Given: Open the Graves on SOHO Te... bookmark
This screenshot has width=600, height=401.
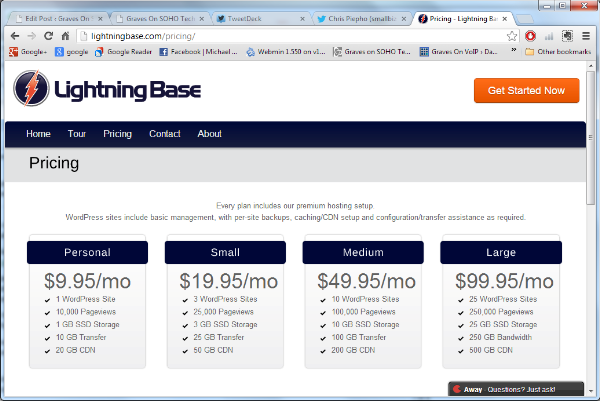Looking at the screenshot, I should pyautogui.click(x=372, y=52).
